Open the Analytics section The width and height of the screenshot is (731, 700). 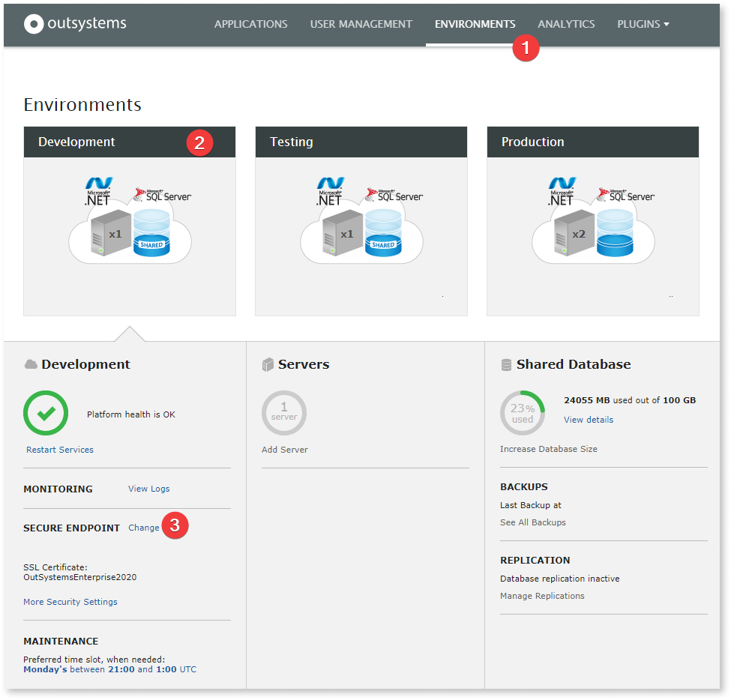coord(566,23)
